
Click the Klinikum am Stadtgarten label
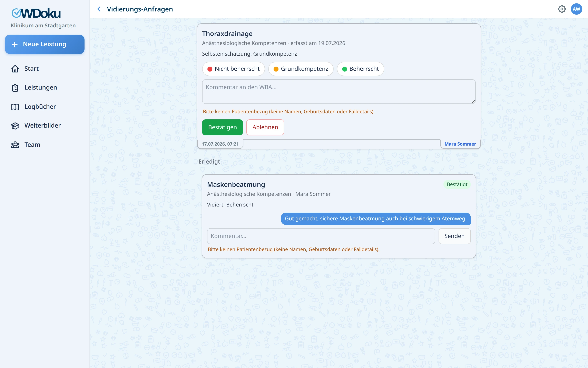point(43,26)
